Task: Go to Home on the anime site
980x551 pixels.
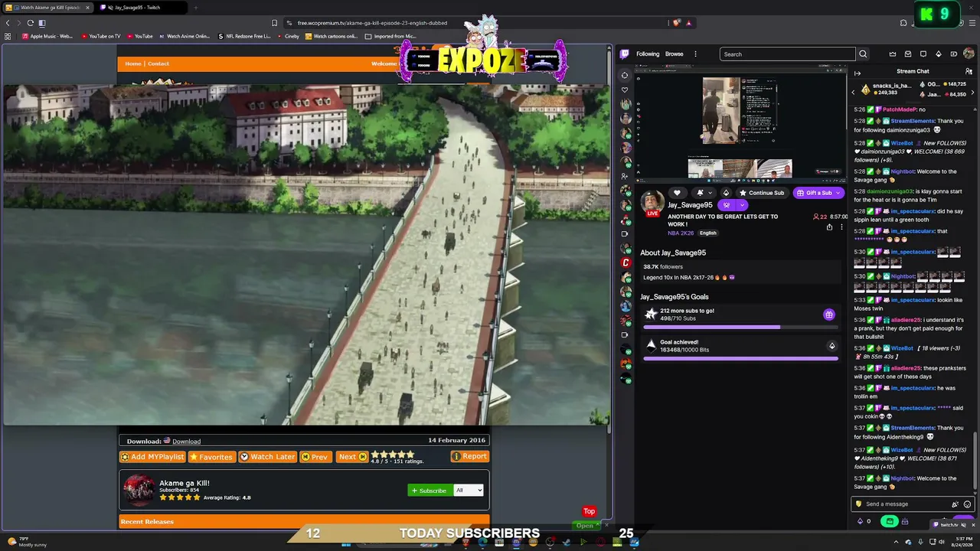Action: [x=133, y=64]
